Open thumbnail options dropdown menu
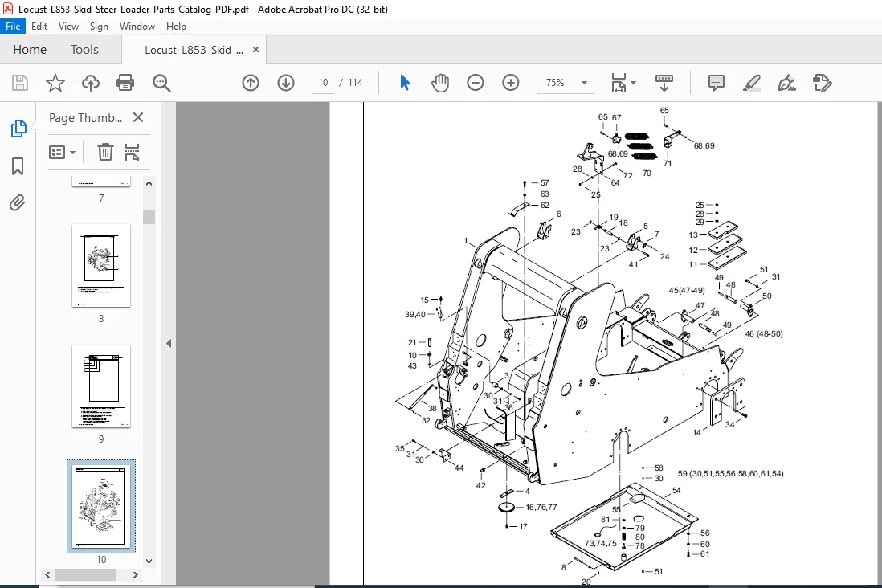The width and height of the screenshot is (882, 588). (62, 152)
